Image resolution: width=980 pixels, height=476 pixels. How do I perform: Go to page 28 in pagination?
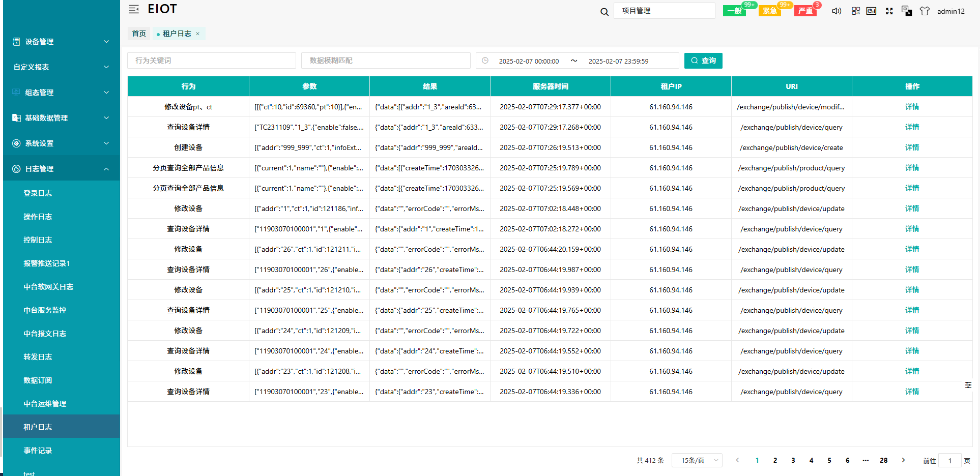[883, 460]
